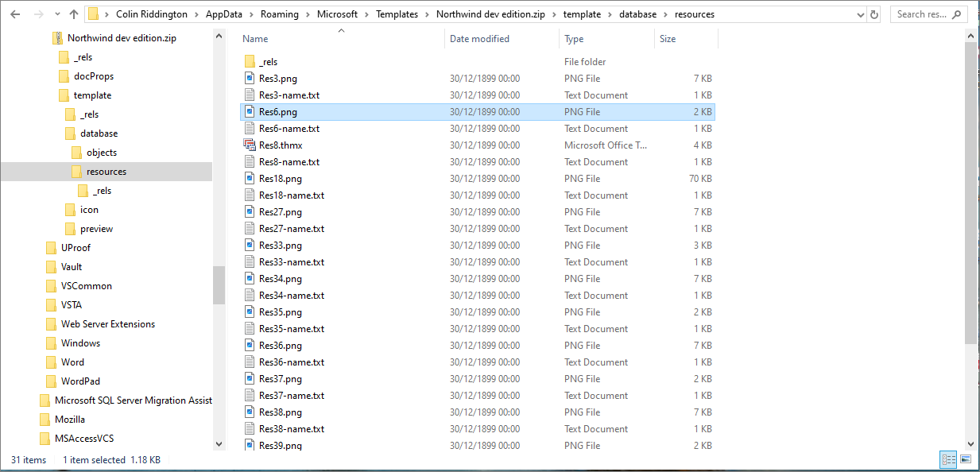980x472 pixels.
Task: Click the file list vertical scrollbar thumb
Action: (970, 193)
